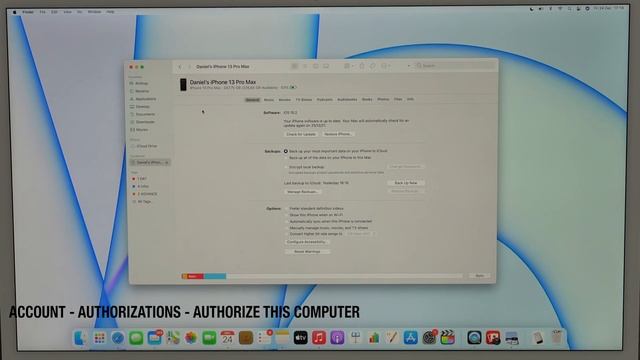Viewport: 640px width, 360px height.
Task: Open Photo Booth in the Dock
Action: pos(493,338)
